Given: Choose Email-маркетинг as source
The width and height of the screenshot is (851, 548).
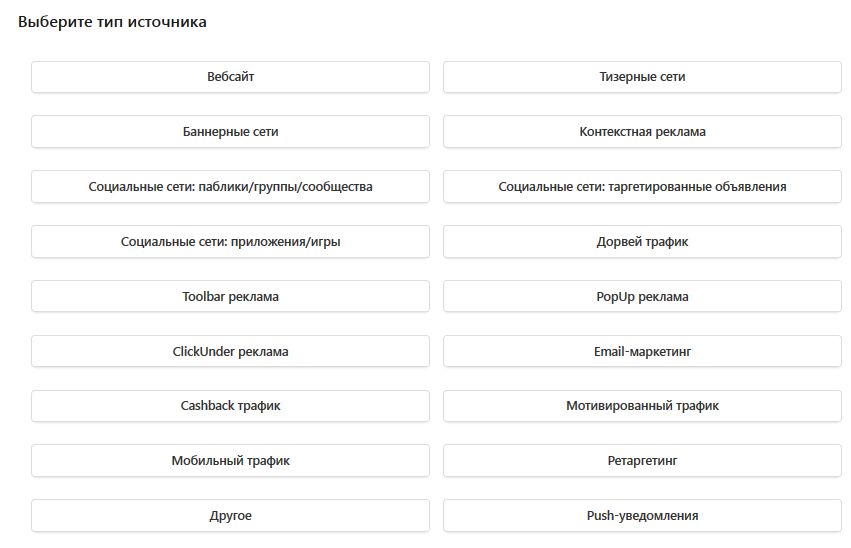Looking at the screenshot, I should (x=642, y=352).
